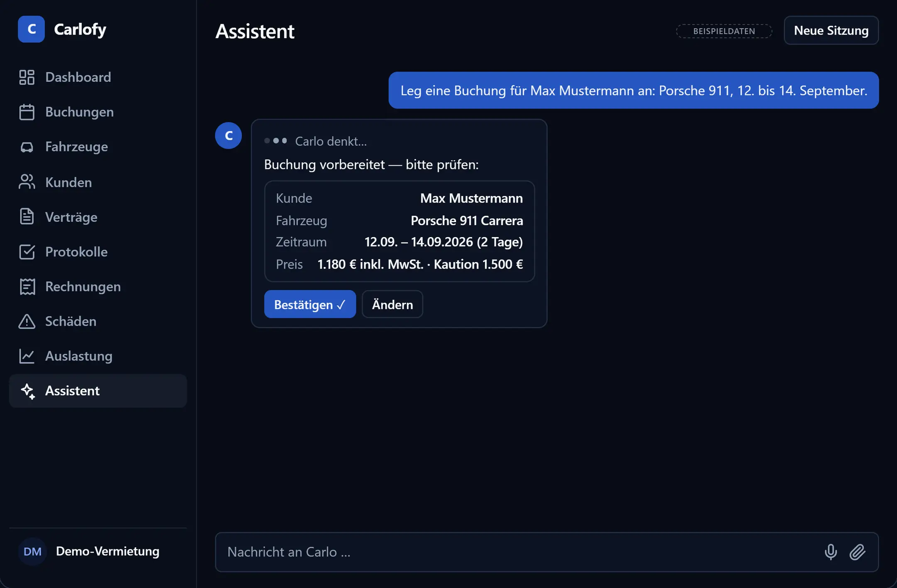897x588 pixels.
Task: Click the Carlofy logo icon
Action: pos(31,29)
